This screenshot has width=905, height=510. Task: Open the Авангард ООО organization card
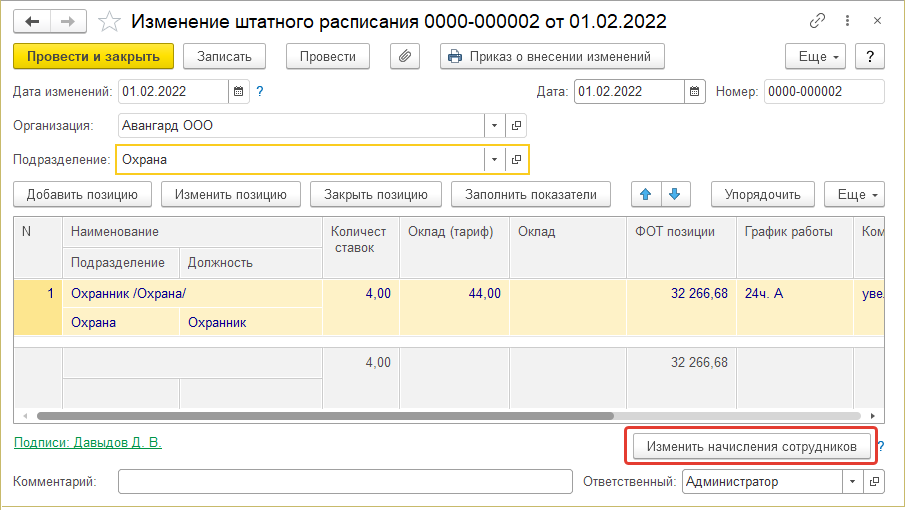point(517,126)
